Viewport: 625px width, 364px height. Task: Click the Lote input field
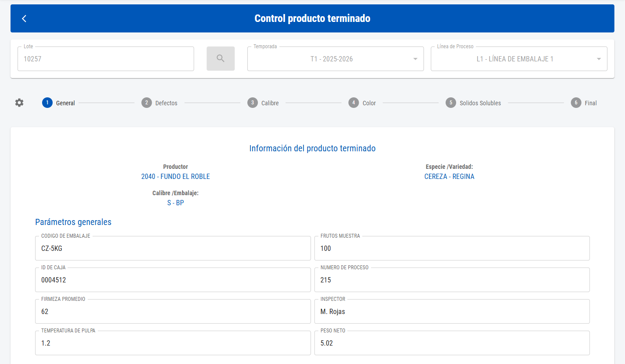click(106, 59)
